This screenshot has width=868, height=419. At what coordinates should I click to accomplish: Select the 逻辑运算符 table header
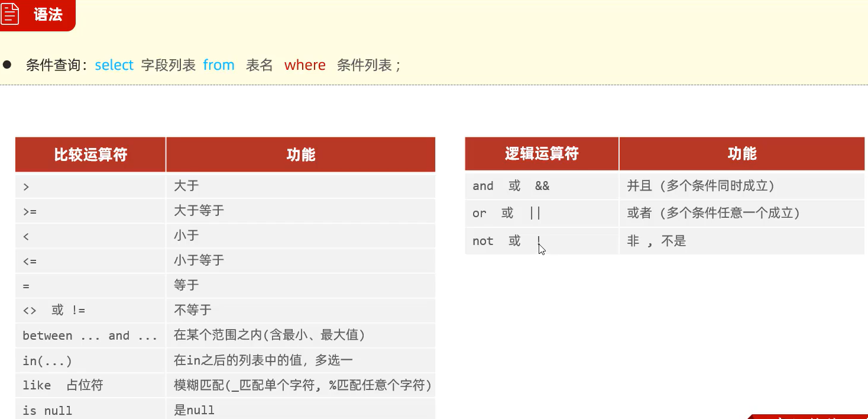click(x=541, y=154)
